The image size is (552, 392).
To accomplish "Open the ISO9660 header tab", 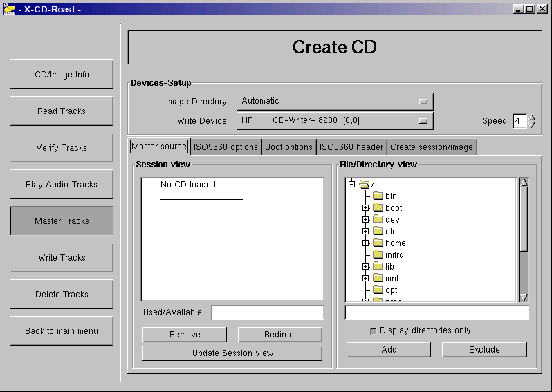I will tap(351, 147).
